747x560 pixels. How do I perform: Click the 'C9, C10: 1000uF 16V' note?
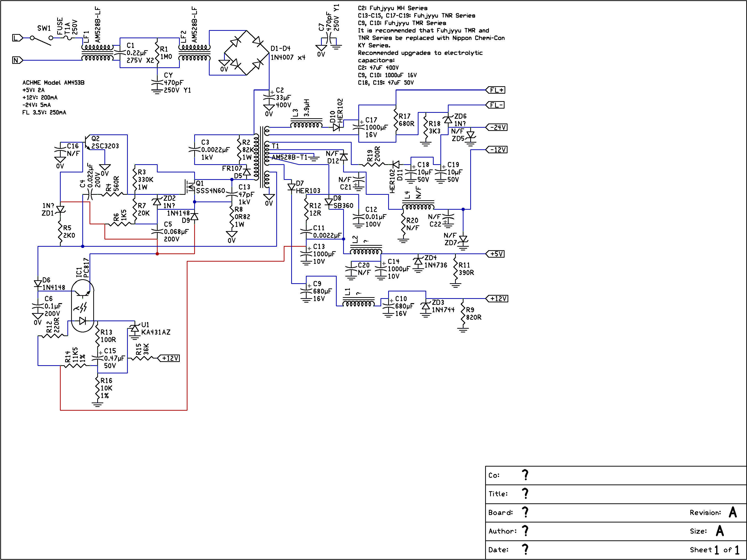pyautogui.click(x=387, y=75)
